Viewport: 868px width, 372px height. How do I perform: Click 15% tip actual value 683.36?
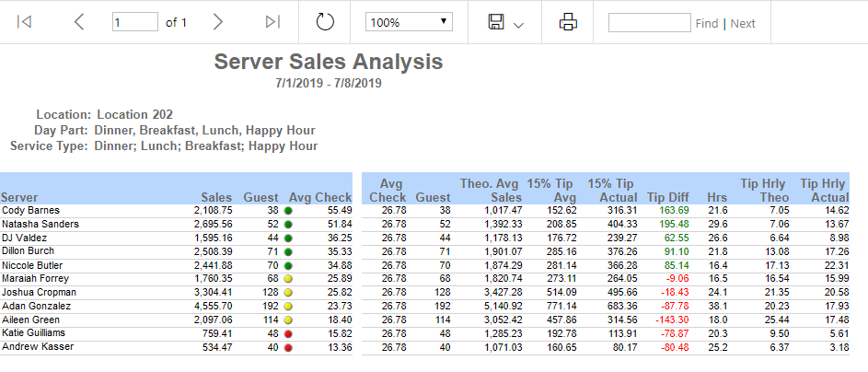point(622,306)
